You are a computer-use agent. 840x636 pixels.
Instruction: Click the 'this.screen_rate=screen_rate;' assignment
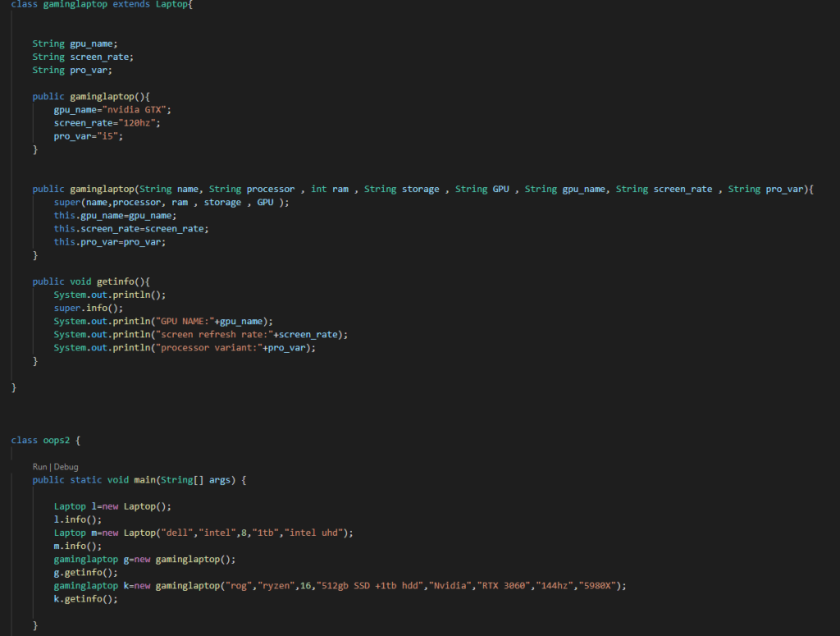130,229
